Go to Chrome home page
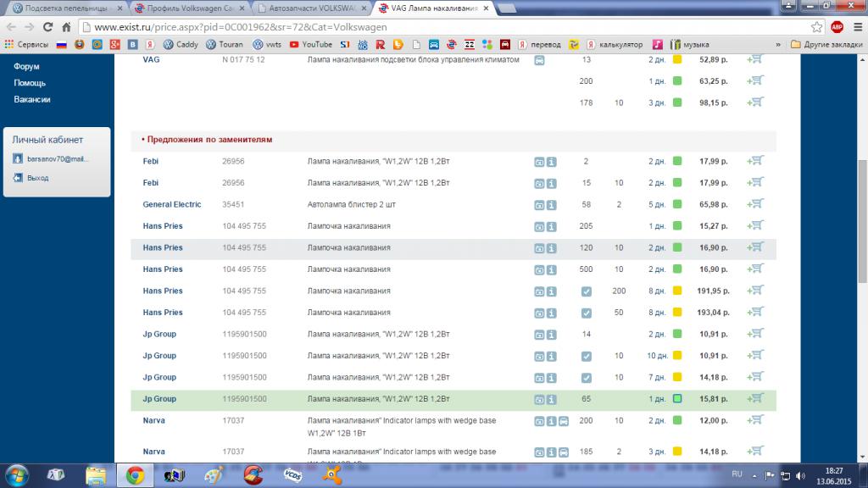Screen dimensions: 868x488 (x=66, y=27)
